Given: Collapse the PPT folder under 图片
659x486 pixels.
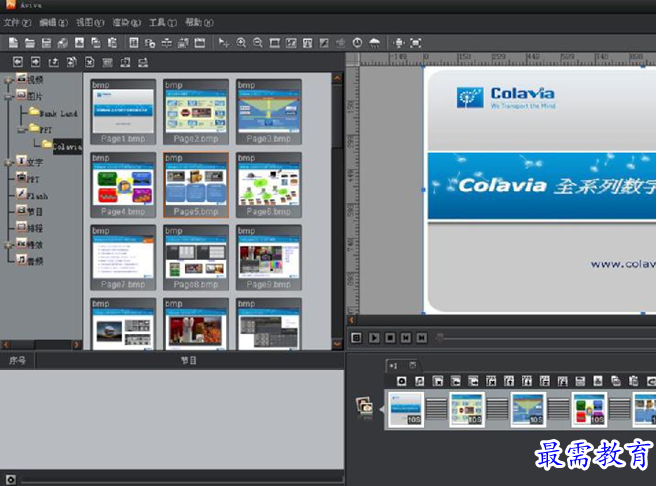Looking at the screenshot, I should pyautogui.click(x=21, y=130).
